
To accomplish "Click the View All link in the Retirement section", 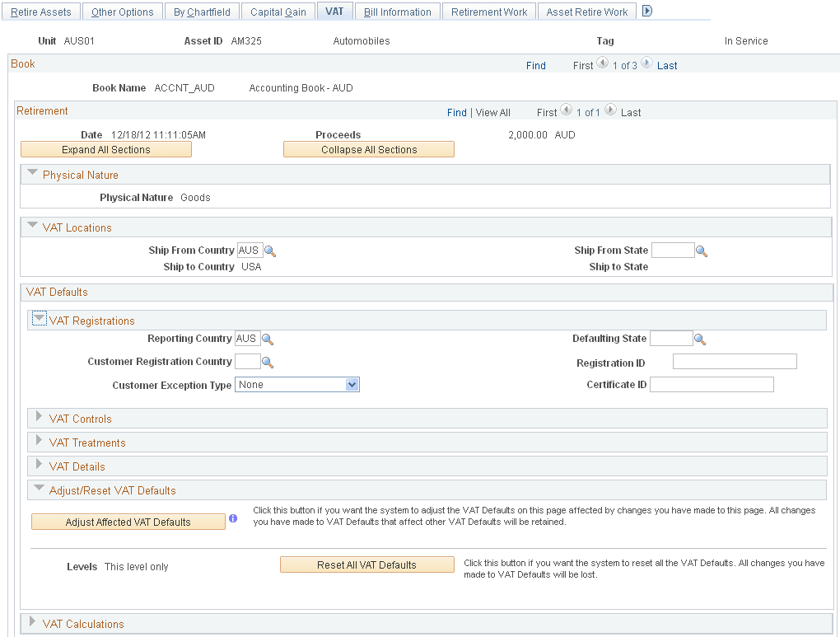I will pyautogui.click(x=492, y=112).
